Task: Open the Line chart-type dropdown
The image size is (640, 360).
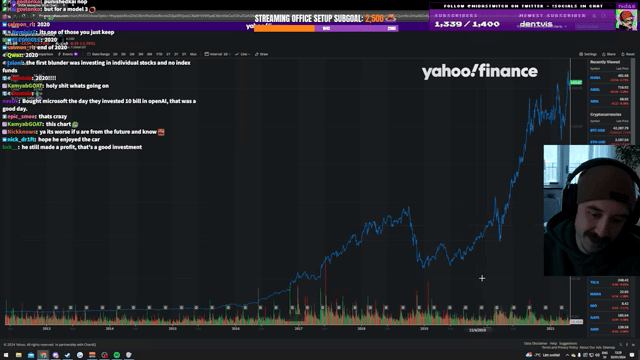Action: tap(242, 54)
